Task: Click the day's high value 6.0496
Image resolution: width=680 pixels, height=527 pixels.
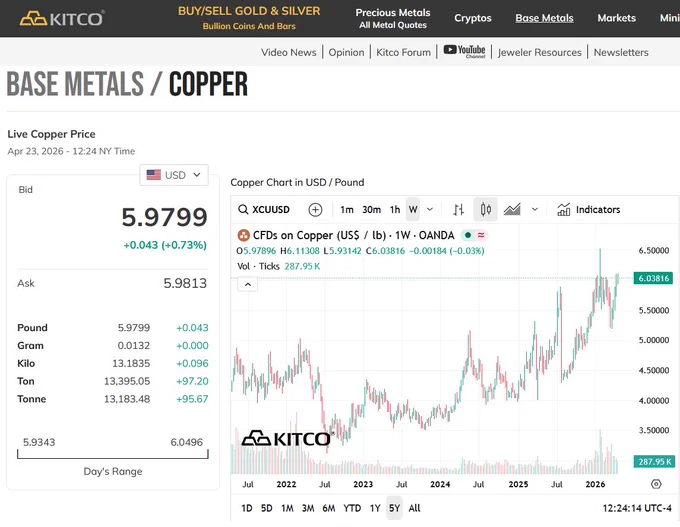Action: [x=186, y=442]
